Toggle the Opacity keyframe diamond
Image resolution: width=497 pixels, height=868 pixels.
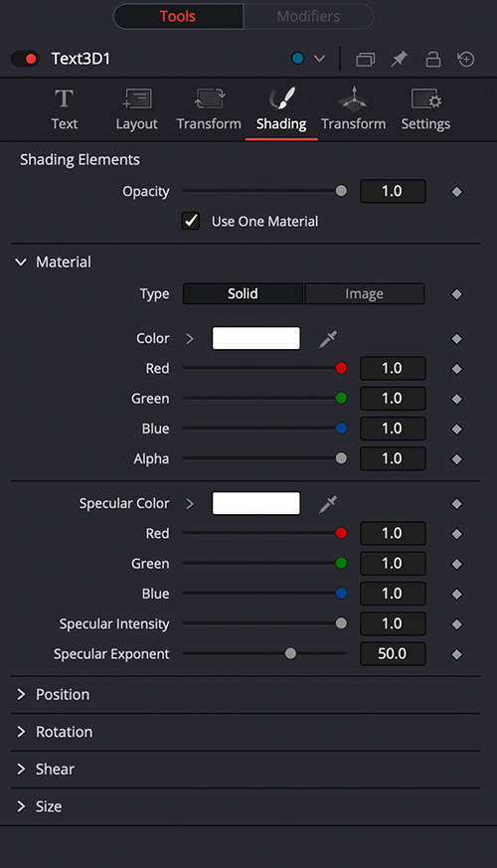pyautogui.click(x=456, y=192)
